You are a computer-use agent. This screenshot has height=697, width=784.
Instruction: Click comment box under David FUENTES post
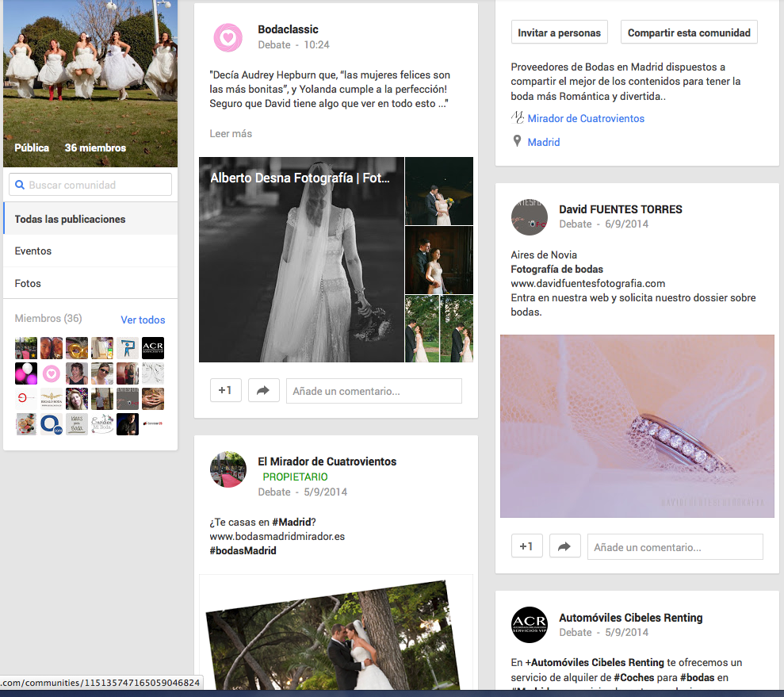pyautogui.click(x=675, y=546)
